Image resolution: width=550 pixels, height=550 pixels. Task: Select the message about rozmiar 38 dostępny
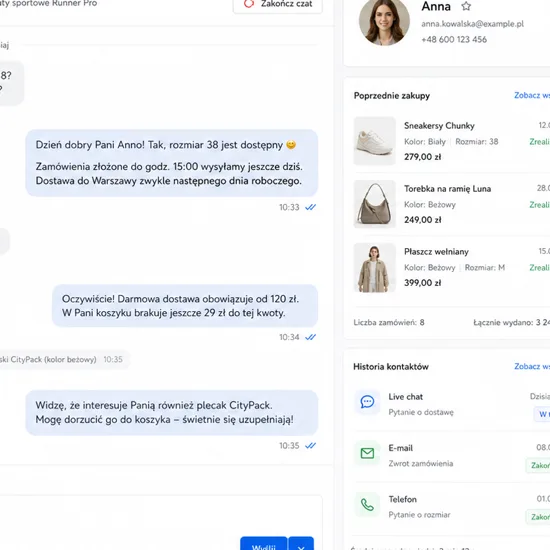[172, 163]
